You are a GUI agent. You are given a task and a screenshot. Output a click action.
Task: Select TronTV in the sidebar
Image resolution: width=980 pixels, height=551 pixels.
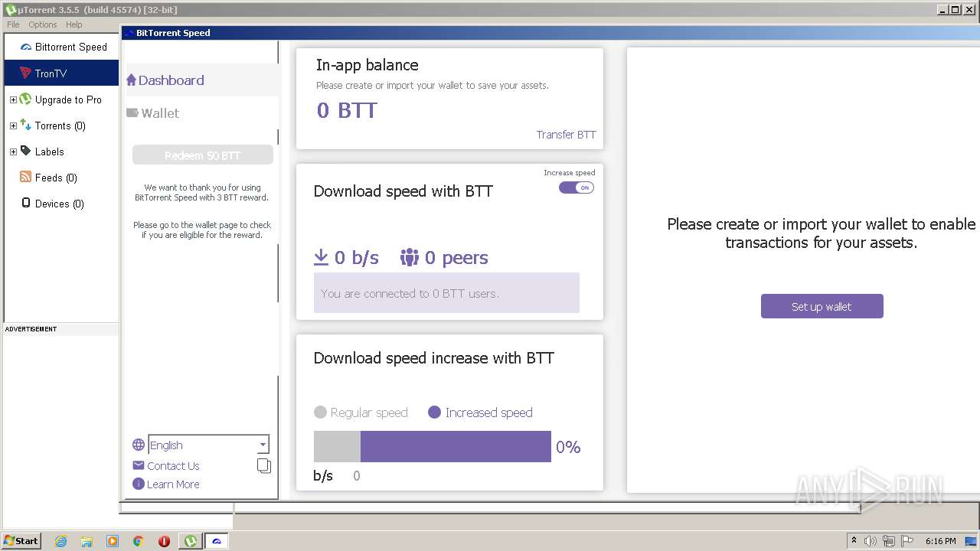click(61, 73)
